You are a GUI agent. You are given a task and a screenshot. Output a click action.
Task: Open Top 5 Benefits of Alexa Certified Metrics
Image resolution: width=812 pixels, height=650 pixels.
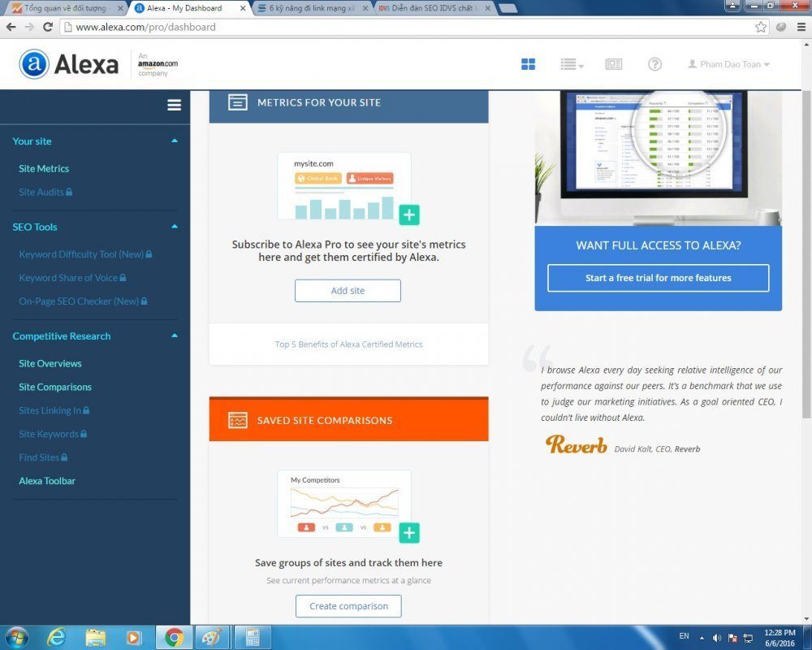click(x=348, y=344)
